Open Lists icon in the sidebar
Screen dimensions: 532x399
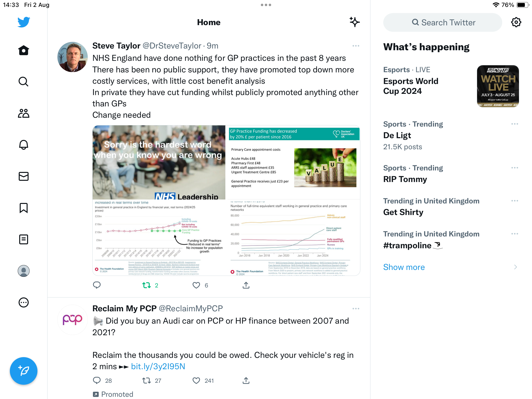24,239
